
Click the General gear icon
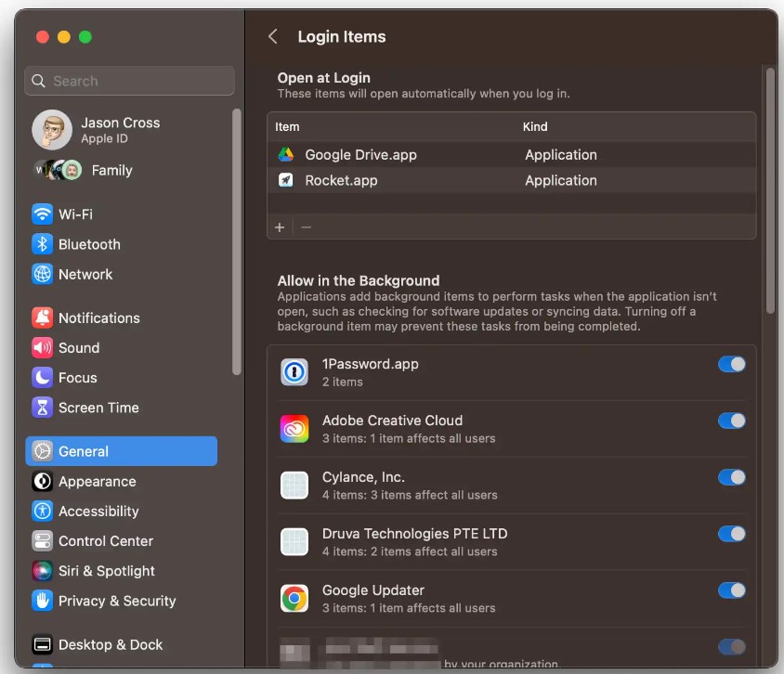43,451
